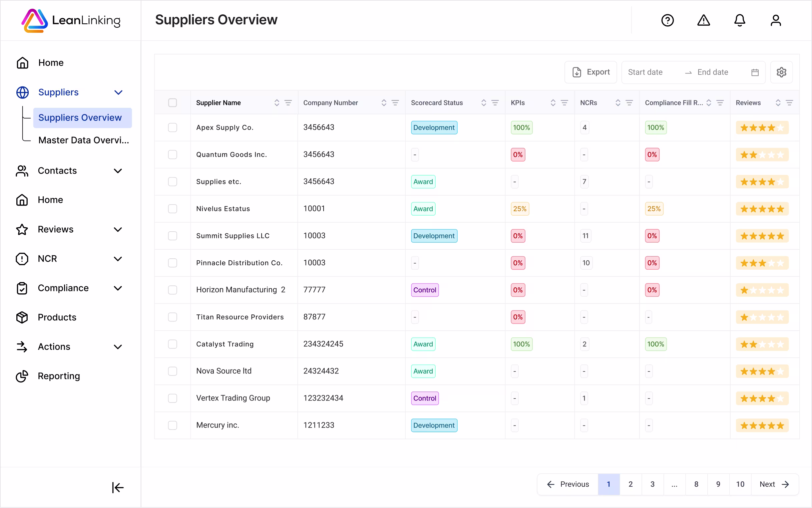Check the Nivelus Estatus row checkbox
812x508 pixels.
click(x=172, y=209)
